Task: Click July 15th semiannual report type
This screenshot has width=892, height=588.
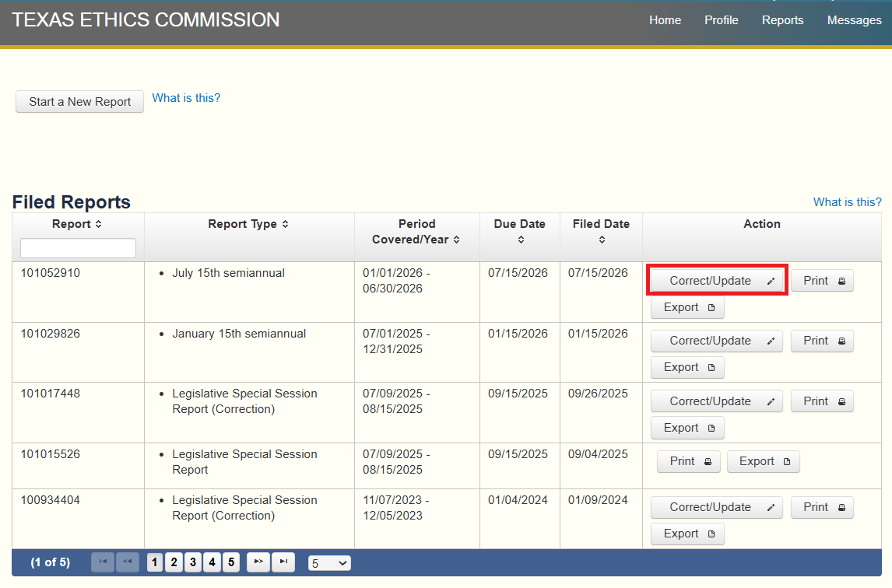Action: click(228, 273)
